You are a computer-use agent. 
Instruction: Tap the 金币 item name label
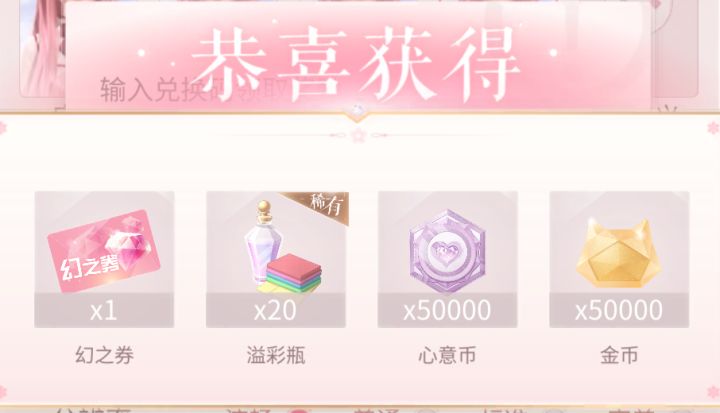click(x=619, y=356)
